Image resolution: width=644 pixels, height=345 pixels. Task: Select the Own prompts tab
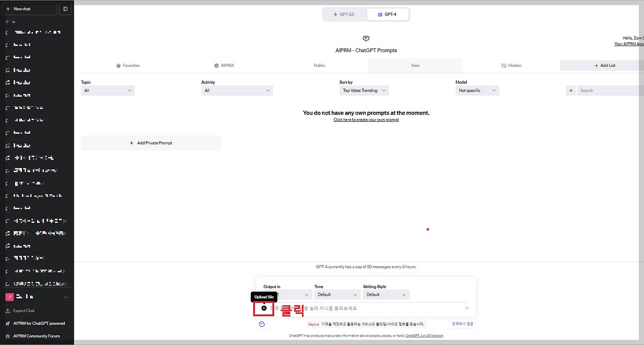click(415, 65)
